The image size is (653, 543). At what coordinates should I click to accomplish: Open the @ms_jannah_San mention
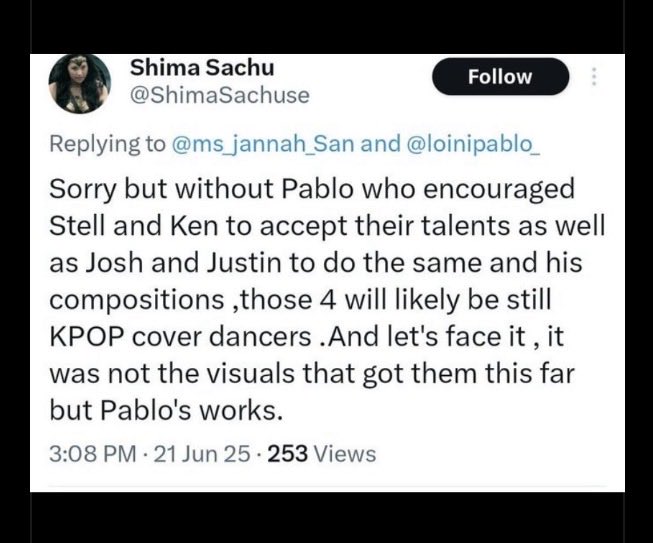pos(263,144)
